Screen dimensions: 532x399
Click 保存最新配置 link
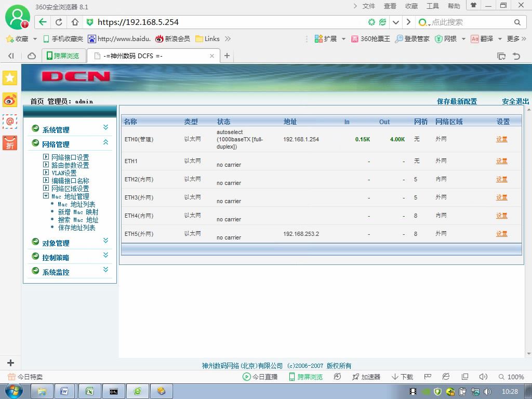tap(457, 101)
